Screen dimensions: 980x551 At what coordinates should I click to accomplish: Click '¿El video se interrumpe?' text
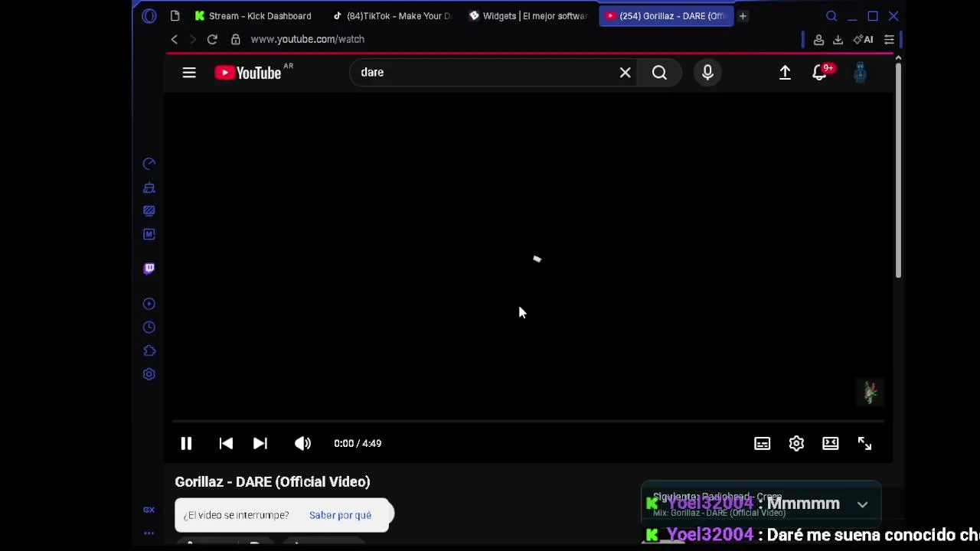(236, 515)
